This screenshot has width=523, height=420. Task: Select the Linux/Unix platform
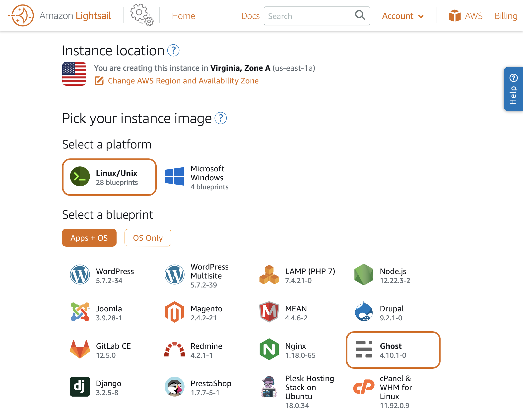coord(109,177)
